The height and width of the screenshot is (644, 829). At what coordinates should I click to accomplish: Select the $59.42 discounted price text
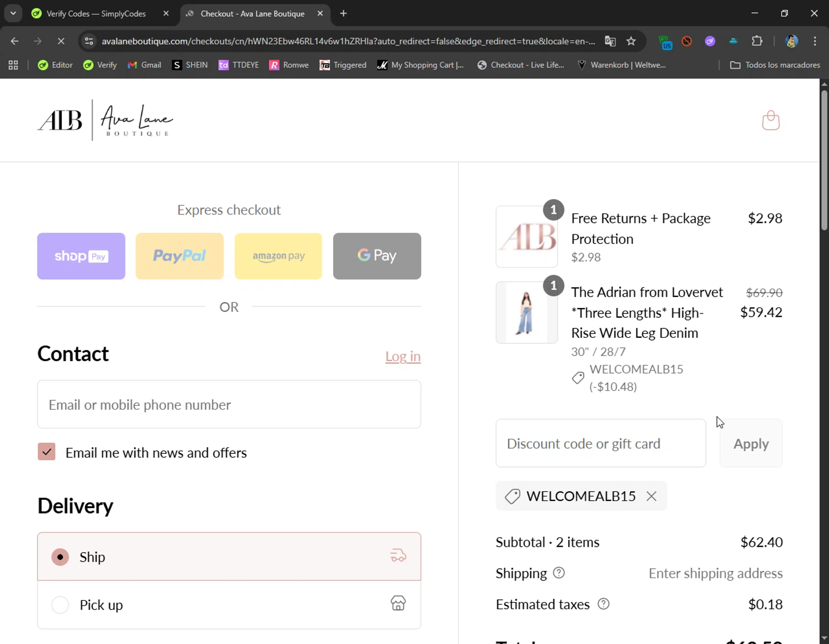pos(761,312)
